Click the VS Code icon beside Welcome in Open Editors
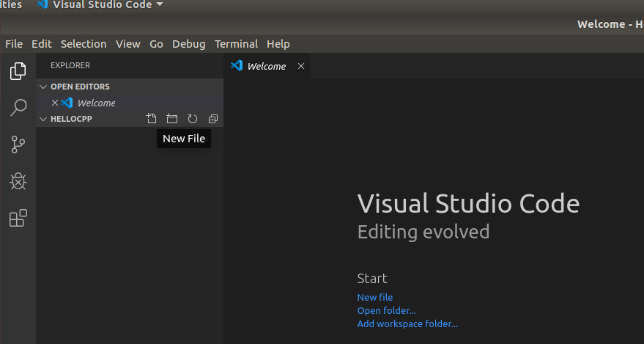Viewport: 644px width, 344px height. tap(67, 103)
